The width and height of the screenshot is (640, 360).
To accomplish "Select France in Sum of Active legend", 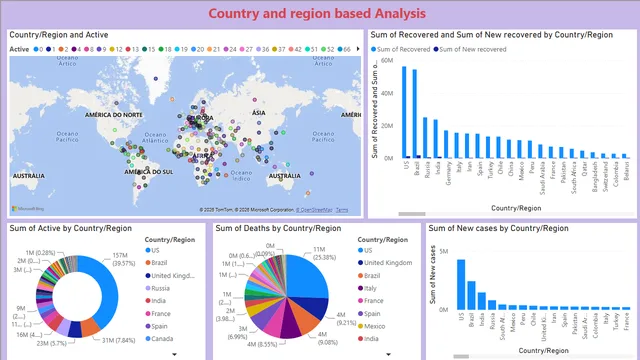I will pyautogui.click(x=158, y=313).
